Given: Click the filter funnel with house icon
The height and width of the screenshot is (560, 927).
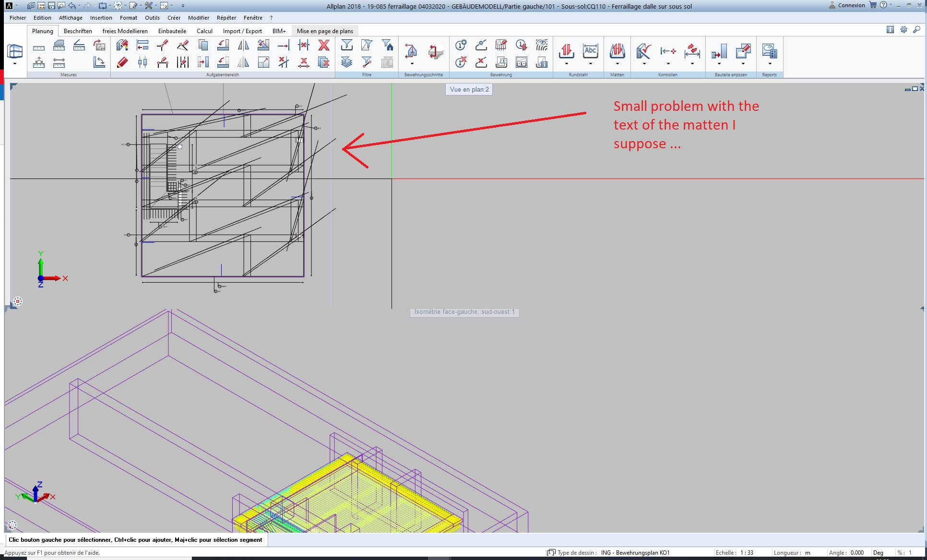Looking at the screenshot, I should (x=387, y=46).
